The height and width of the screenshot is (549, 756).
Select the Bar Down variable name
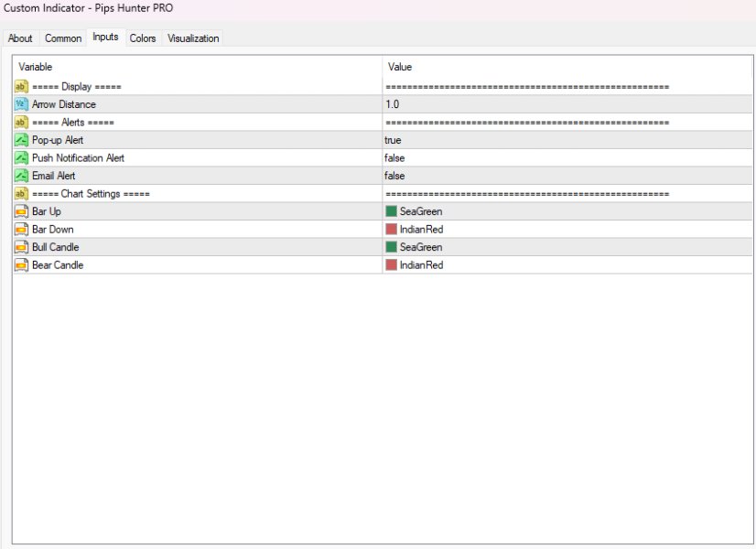pyautogui.click(x=53, y=230)
